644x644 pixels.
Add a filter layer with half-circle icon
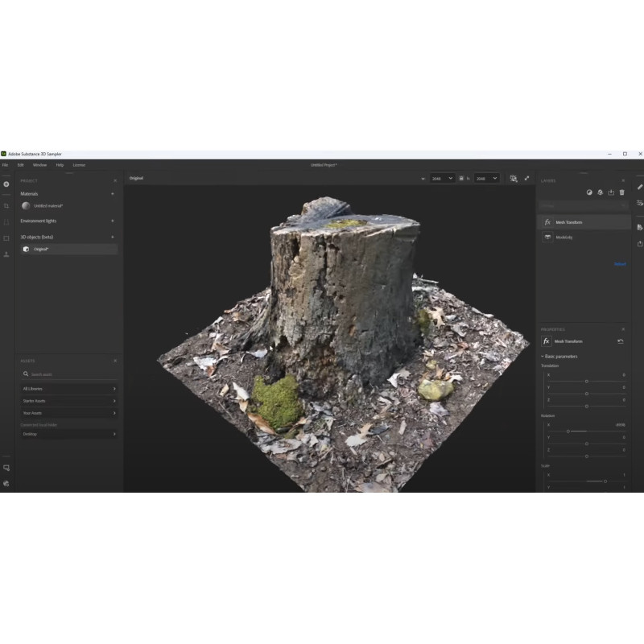pos(589,192)
